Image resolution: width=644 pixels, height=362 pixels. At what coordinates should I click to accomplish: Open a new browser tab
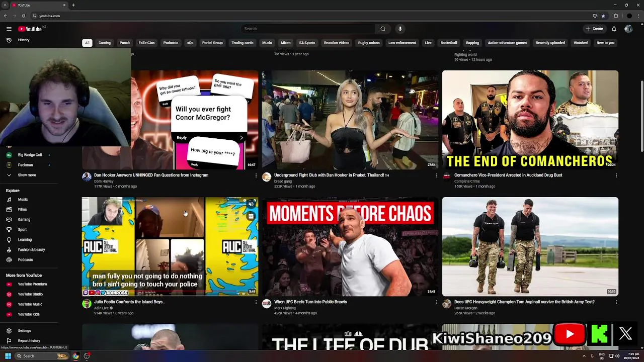(73, 5)
